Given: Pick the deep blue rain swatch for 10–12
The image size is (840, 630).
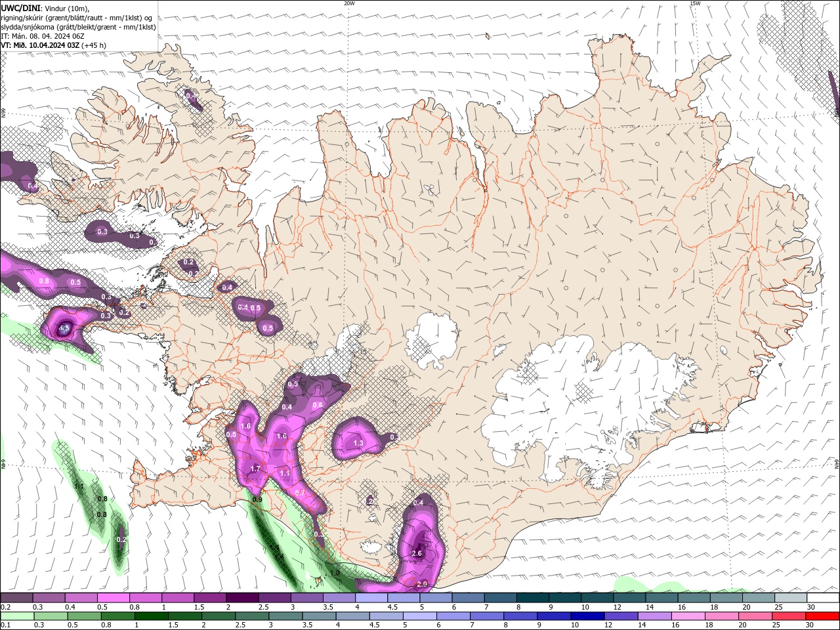Looking at the screenshot, I should (586, 616).
